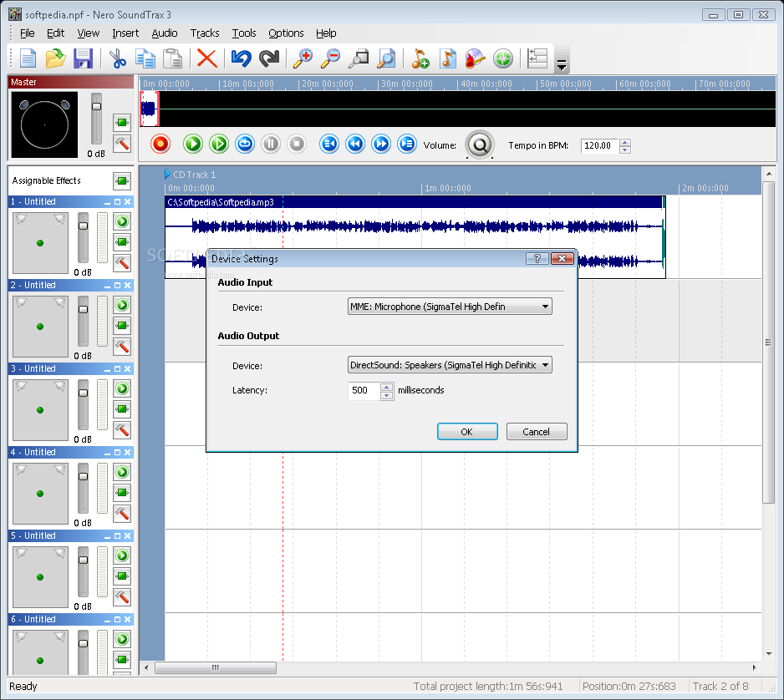Toggle play button on track 6 - Untitled

point(122,638)
